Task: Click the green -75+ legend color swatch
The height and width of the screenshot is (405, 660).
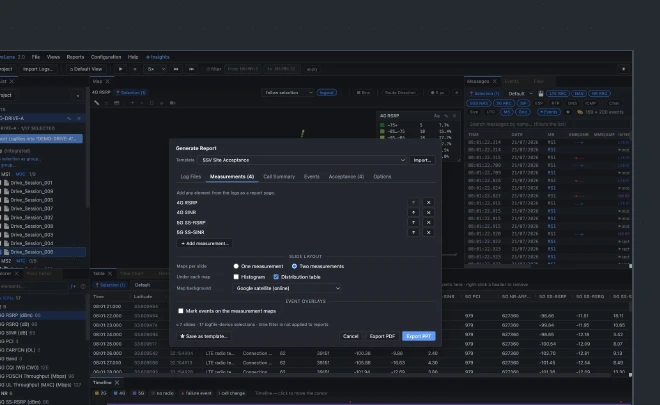Action: click(x=382, y=125)
